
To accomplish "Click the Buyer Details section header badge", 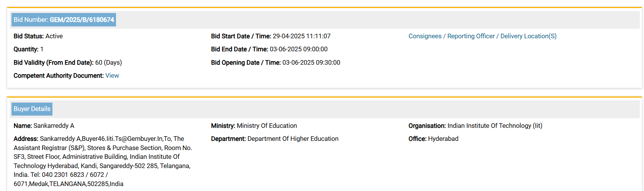I will (x=32, y=109).
